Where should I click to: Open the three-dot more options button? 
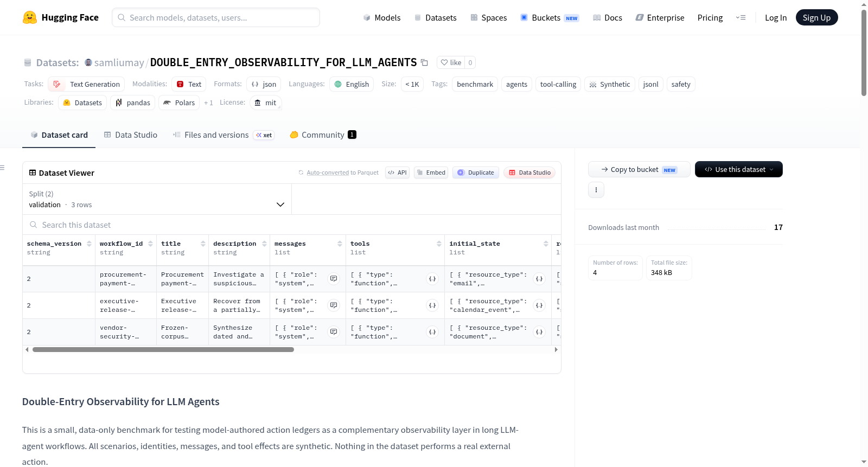(596, 190)
